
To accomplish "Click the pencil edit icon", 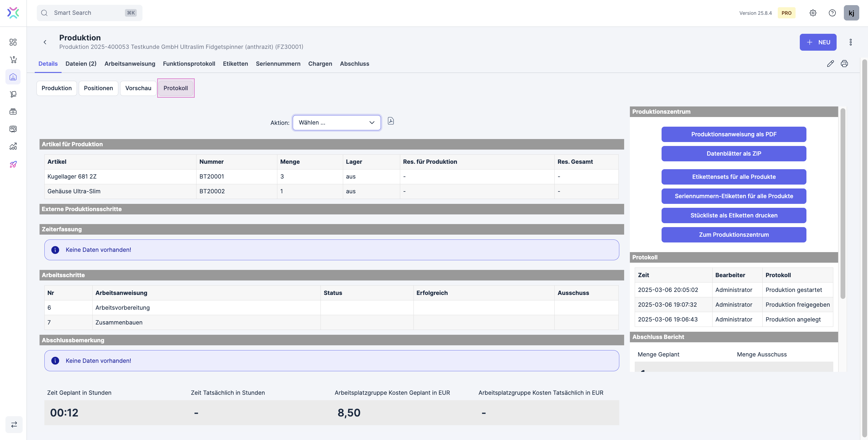I will click(830, 64).
